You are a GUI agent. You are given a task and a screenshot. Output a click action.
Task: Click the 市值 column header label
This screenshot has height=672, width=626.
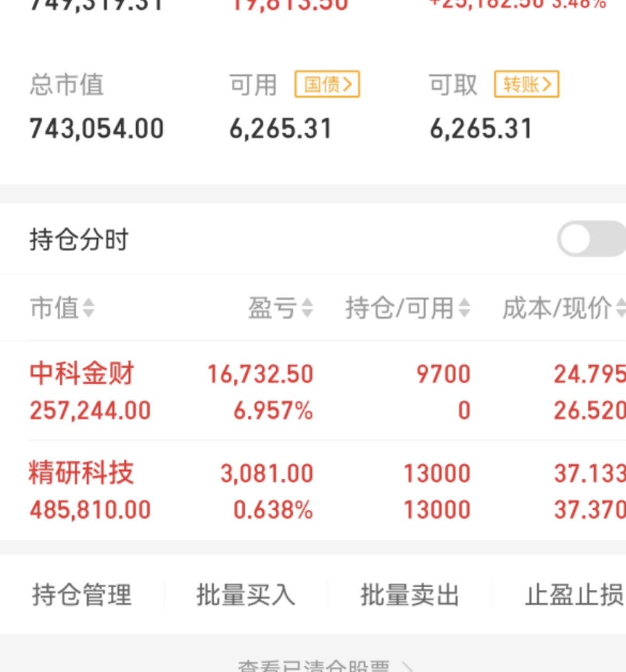[x=55, y=308]
